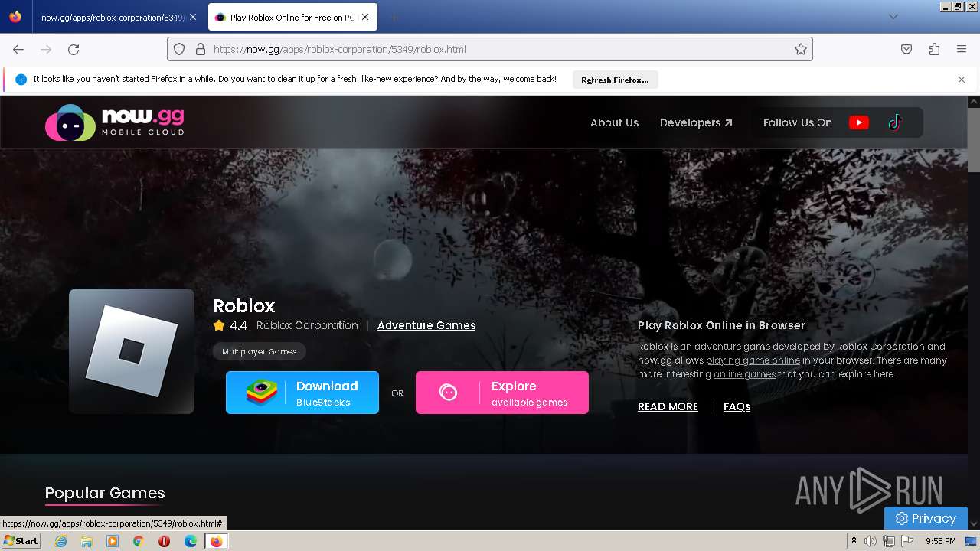Click the page scrollbar down arrow
Image resolution: width=980 pixels, height=551 pixels.
tap(974, 523)
